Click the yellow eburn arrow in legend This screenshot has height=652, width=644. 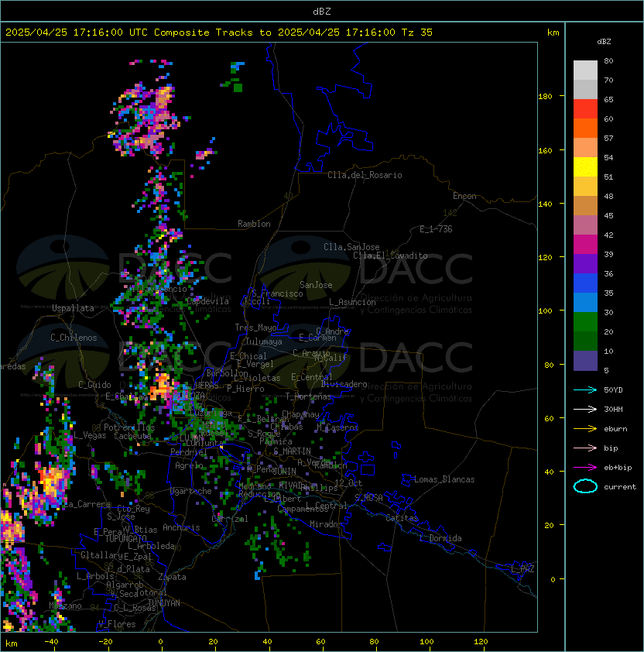(585, 429)
